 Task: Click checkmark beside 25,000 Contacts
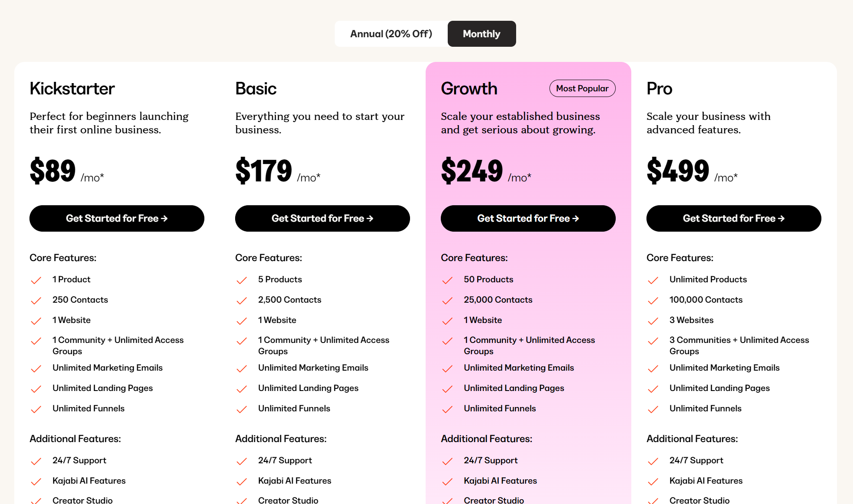tap(448, 300)
